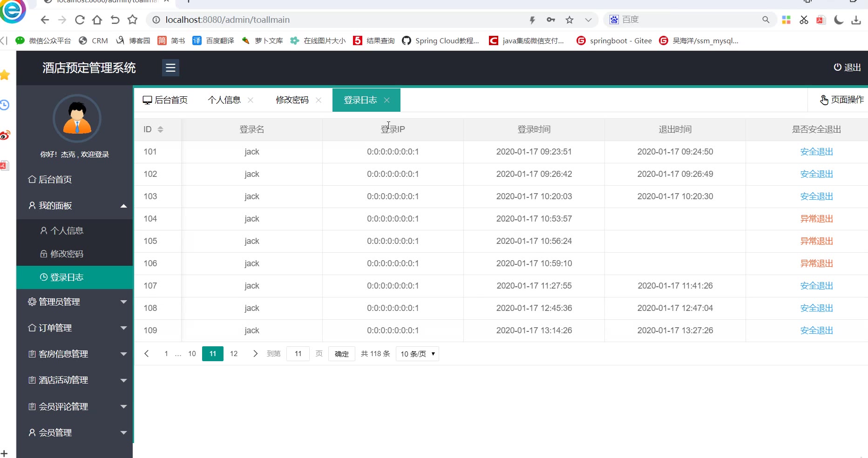Close the 登录日志 tab
868x458 pixels.
click(387, 100)
